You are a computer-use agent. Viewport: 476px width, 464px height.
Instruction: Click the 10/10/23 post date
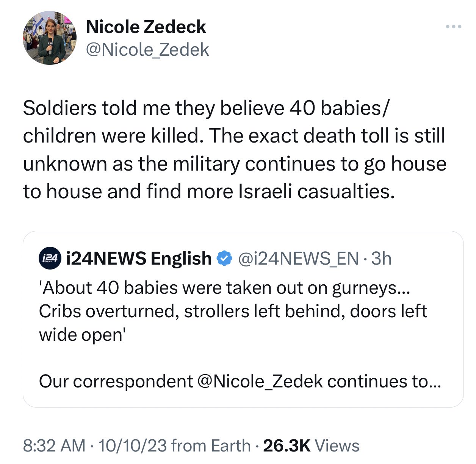(x=132, y=446)
